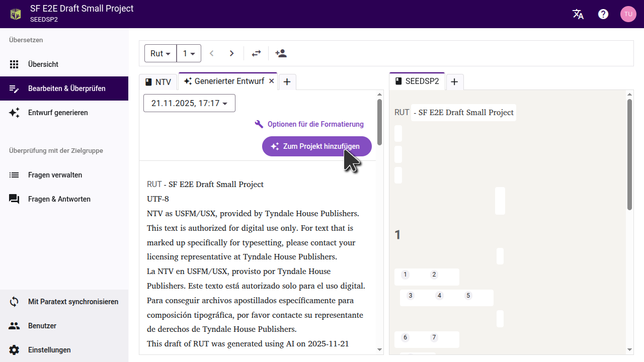This screenshot has height=362, width=644.
Task: Add new tab beside Generierter Entwurf
Action: 287,82
